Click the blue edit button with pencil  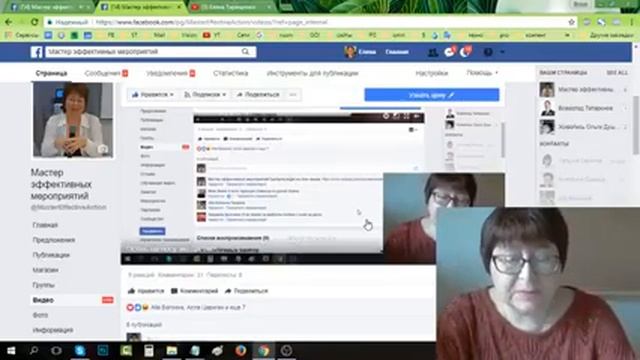431,95
